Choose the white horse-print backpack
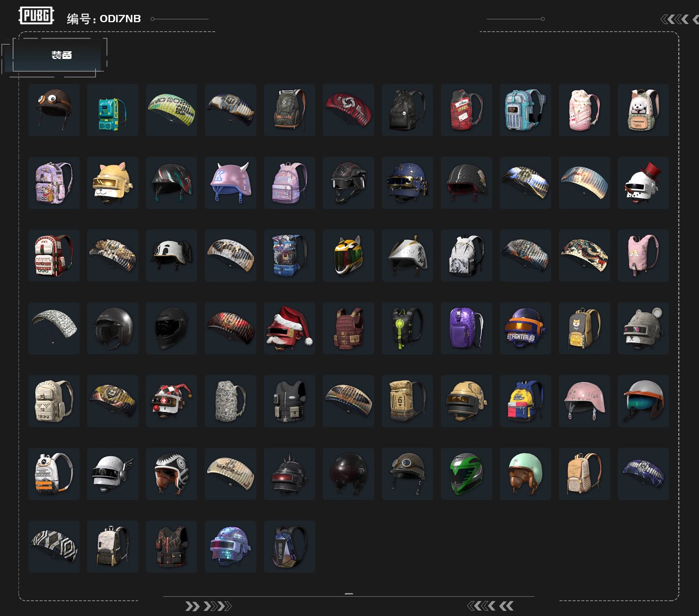The height and width of the screenshot is (616, 699). pyautogui.click(x=466, y=255)
